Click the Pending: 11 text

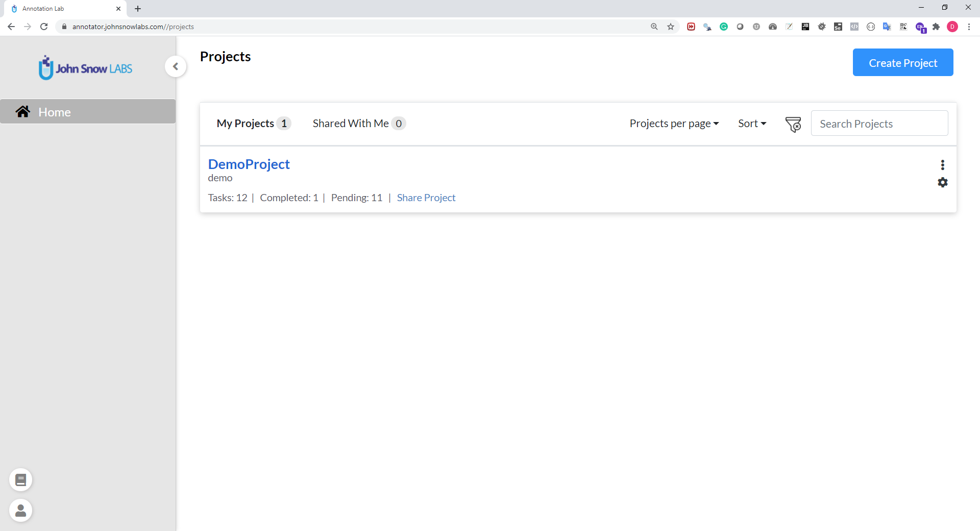point(357,198)
